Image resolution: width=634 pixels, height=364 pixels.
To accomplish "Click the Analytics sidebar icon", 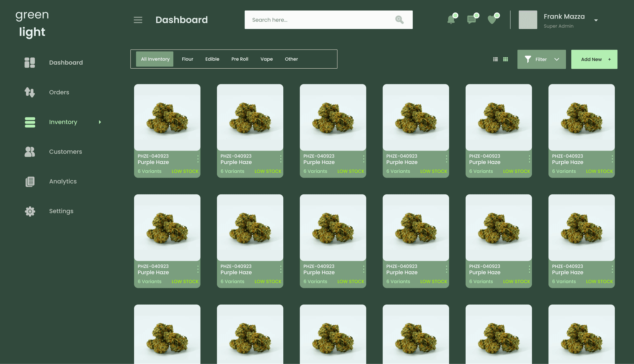I will tap(29, 182).
